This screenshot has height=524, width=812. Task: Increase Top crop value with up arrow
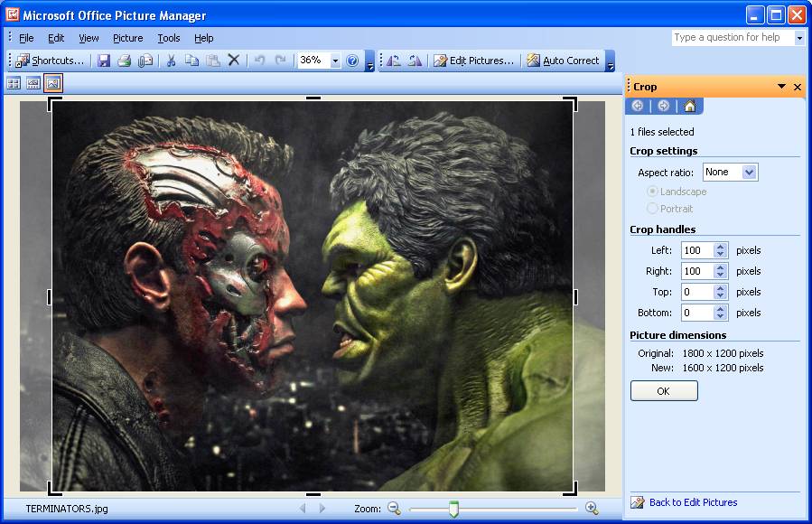click(721, 288)
